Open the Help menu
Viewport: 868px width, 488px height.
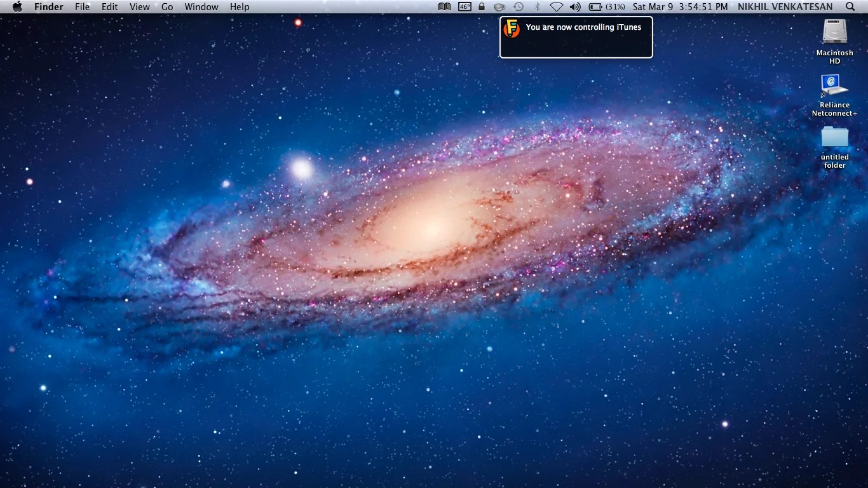(x=240, y=7)
